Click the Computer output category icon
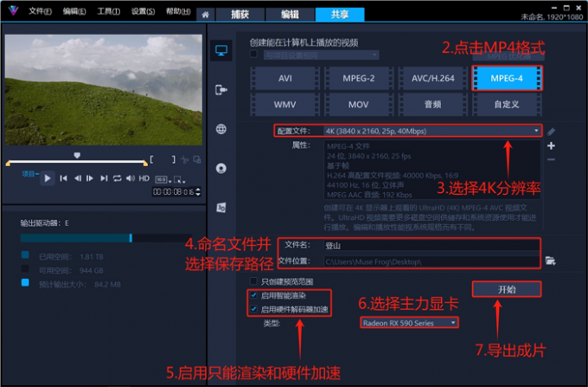The width and height of the screenshot is (588, 387). pos(220,50)
